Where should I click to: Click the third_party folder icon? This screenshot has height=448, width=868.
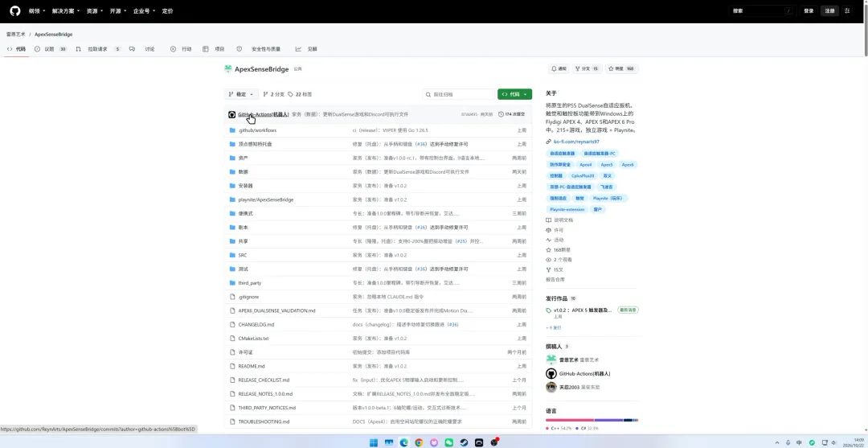(232, 283)
